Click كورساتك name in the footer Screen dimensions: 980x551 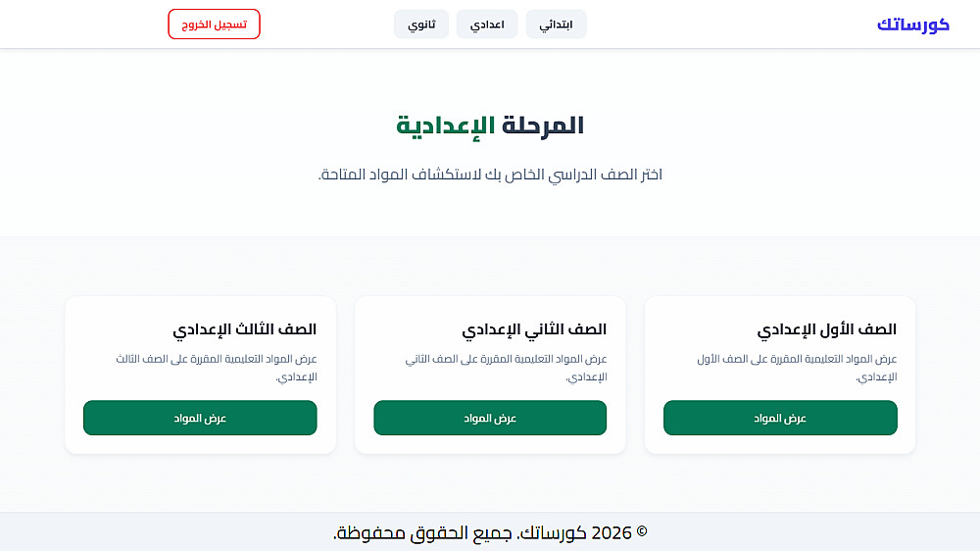(x=552, y=533)
